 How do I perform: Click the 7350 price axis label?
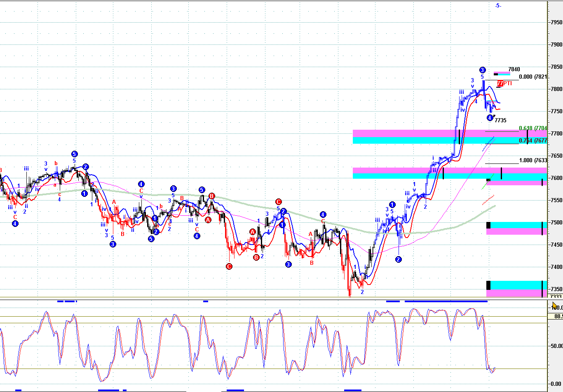[556, 289]
